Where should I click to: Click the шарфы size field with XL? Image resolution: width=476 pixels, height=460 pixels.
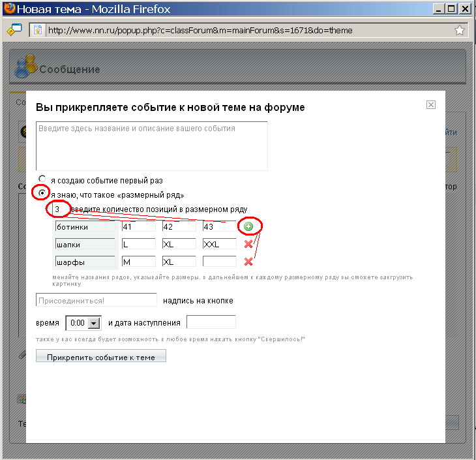pos(179,262)
